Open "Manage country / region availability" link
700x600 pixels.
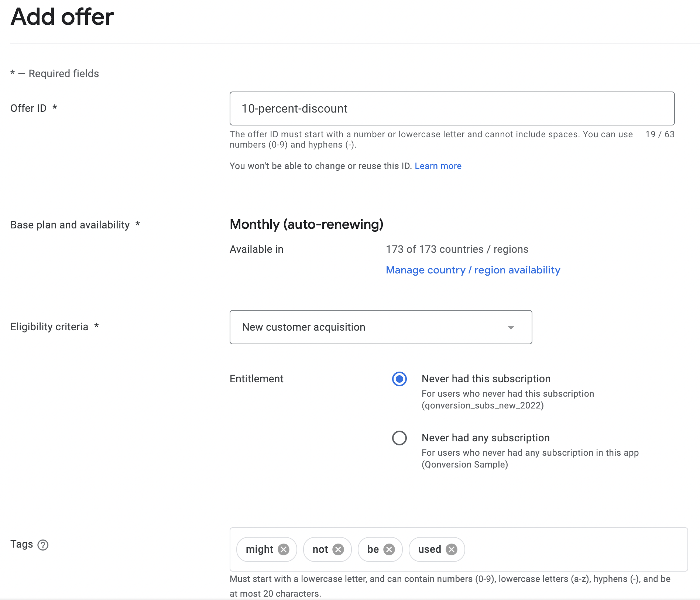point(473,270)
